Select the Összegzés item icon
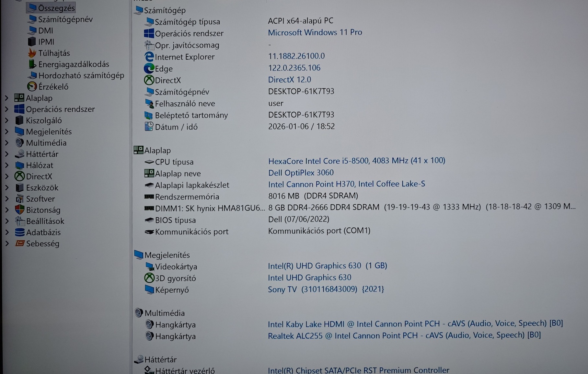Image resolution: width=588 pixels, height=374 pixels. [32, 7]
